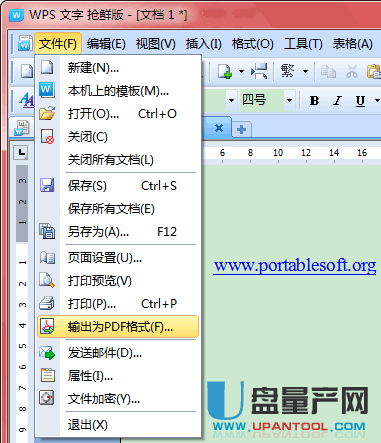Expand the 繁 conversion dropdown arrow
381x443 pixels.
pyautogui.click(x=305, y=71)
